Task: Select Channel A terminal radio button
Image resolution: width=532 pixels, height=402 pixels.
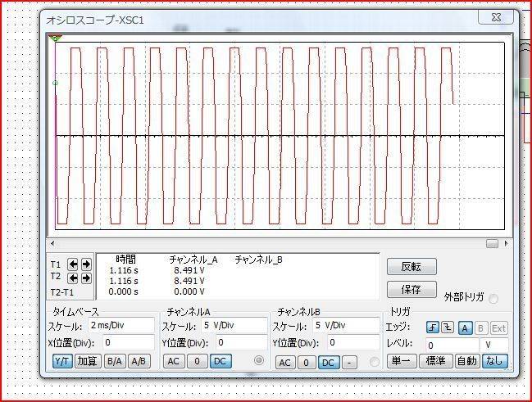Action: [259, 361]
